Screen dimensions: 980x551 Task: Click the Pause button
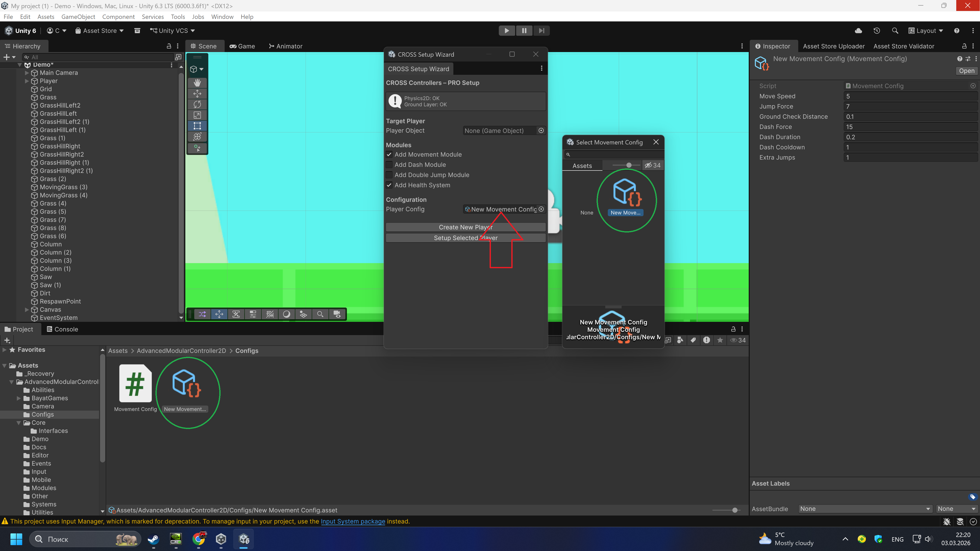click(x=524, y=30)
